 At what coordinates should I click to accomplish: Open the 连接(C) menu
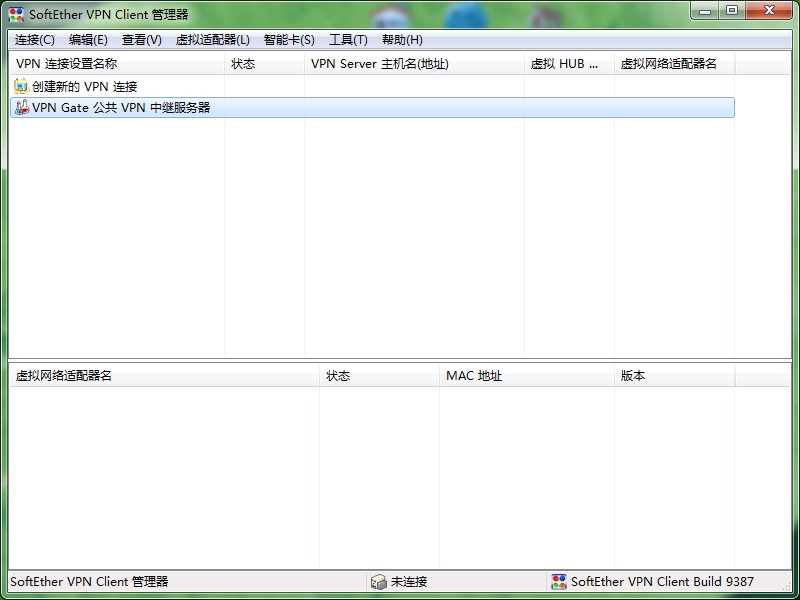click(x=34, y=40)
